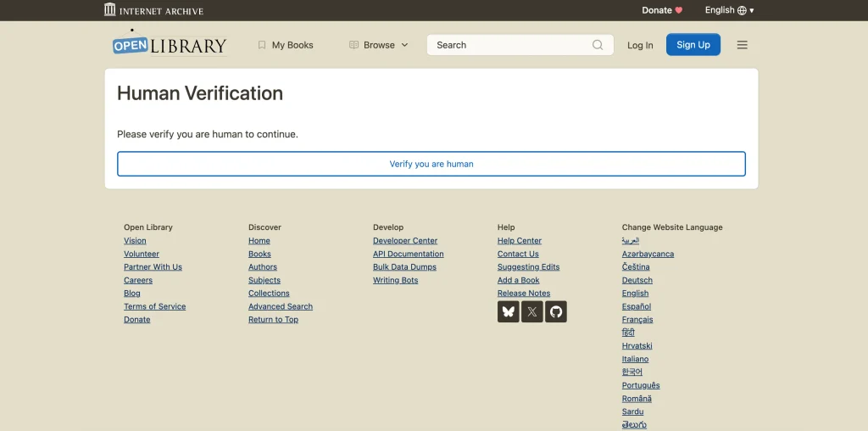Screen dimensions: 868x431
Task: Open Terms of Service link
Action: tap(154, 306)
